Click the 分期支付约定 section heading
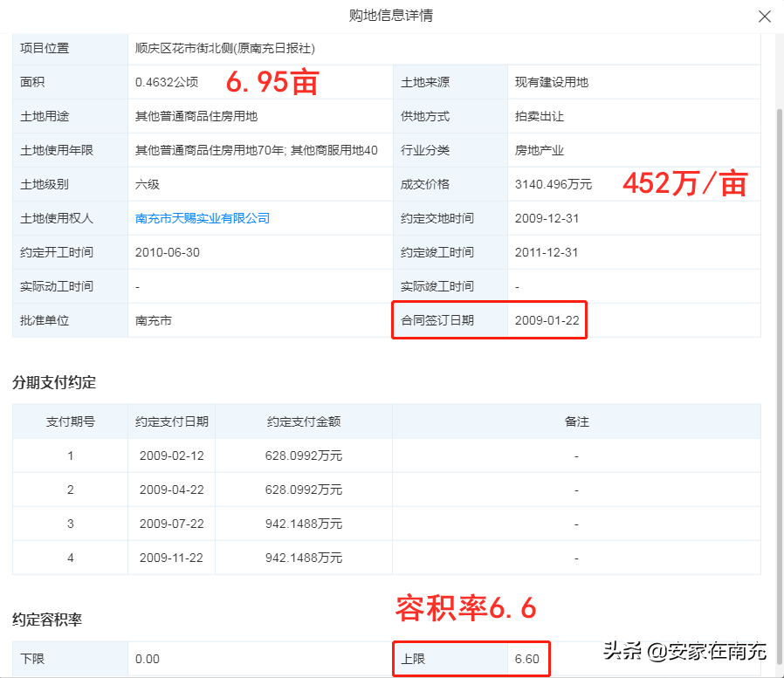Image resolution: width=784 pixels, height=678 pixels. [x=54, y=383]
